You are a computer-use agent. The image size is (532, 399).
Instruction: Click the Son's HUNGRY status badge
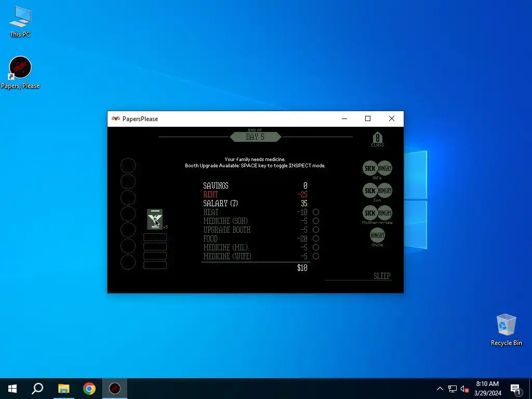(x=385, y=191)
